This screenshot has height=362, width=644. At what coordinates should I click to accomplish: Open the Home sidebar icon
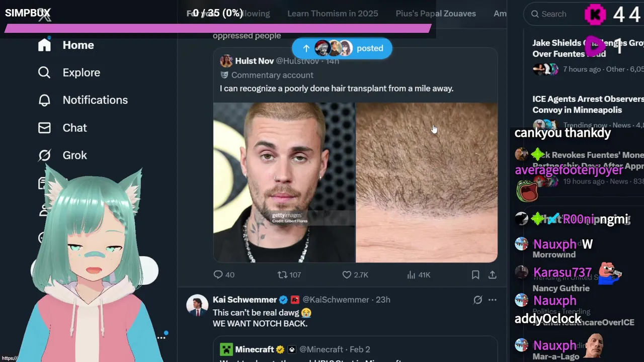point(44,45)
